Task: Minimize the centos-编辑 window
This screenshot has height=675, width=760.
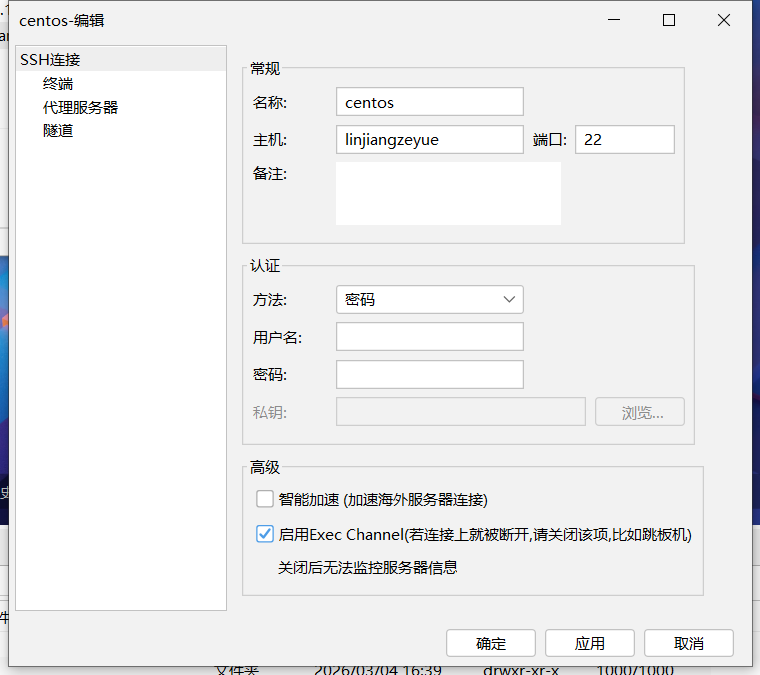Action: (614, 20)
